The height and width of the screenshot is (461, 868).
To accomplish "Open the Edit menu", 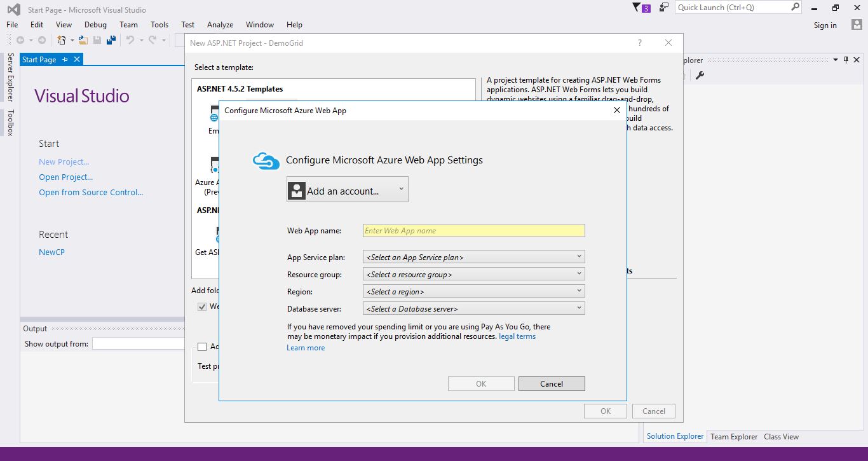I will tap(37, 25).
